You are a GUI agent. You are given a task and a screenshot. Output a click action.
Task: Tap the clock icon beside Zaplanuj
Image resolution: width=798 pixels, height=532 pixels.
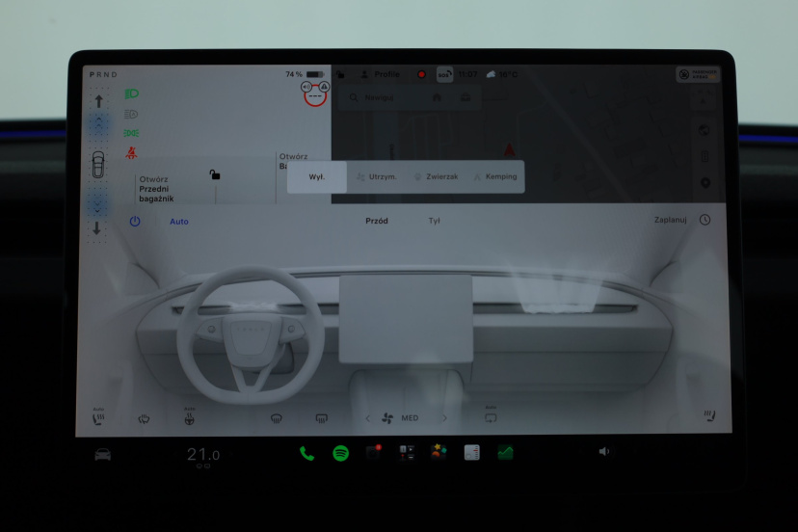click(x=705, y=220)
